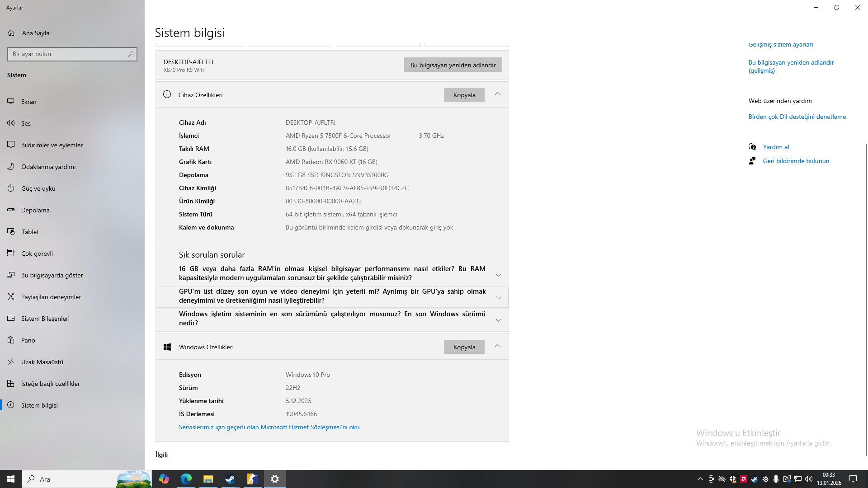Open Steam pinned next to File Explorer

(230, 479)
